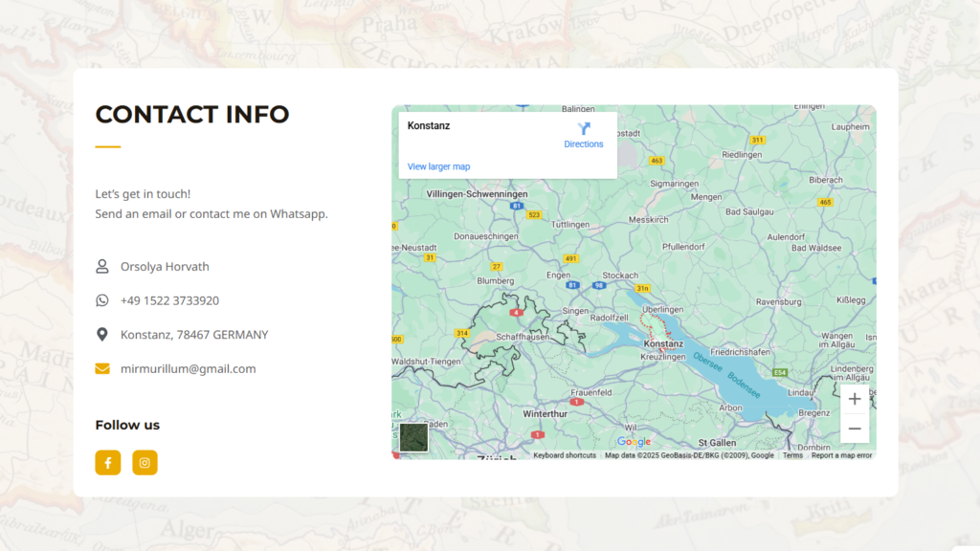Email mirmurillum@gmail.com via the link
This screenshot has width=980, height=551.
pyautogui.click(x=188, y=368)
